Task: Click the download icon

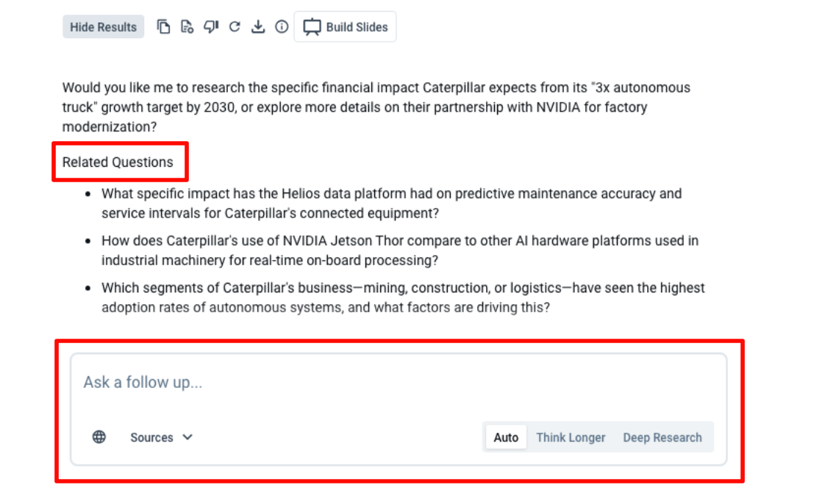Action: pos(257,27)
